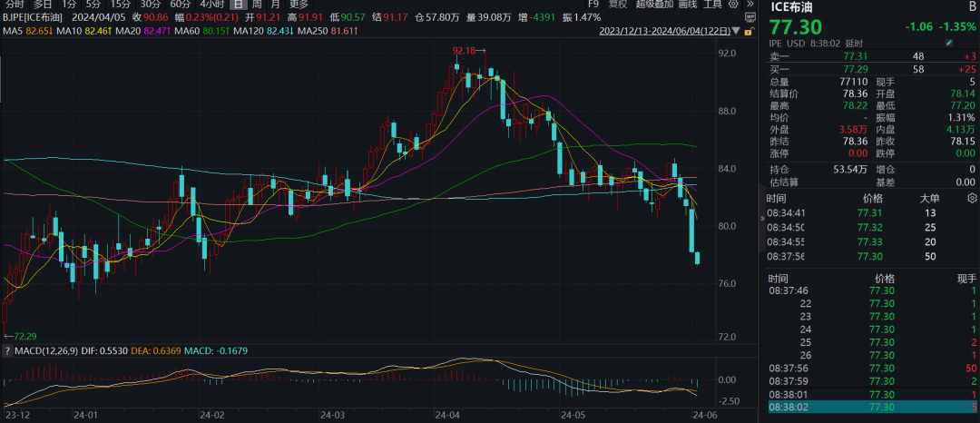980x423 pixels.
Task: Switch to 分时 intraday view
Action: coord(15,4)
